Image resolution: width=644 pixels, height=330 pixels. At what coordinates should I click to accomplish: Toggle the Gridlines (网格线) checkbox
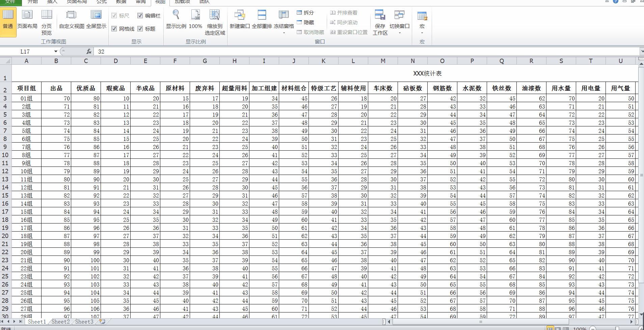click(114, 29)
